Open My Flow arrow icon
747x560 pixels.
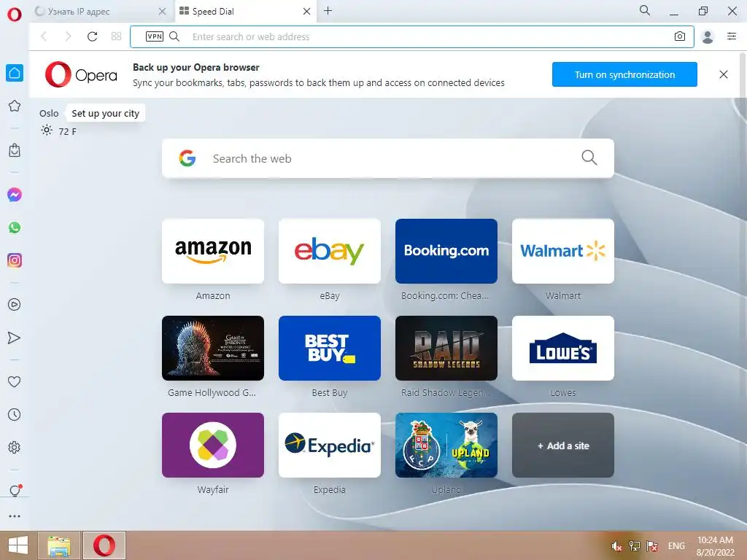[x=15, y=338]
